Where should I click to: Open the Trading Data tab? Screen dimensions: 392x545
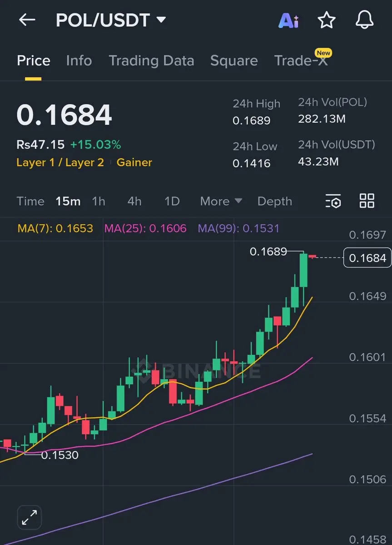pos(151,61)
